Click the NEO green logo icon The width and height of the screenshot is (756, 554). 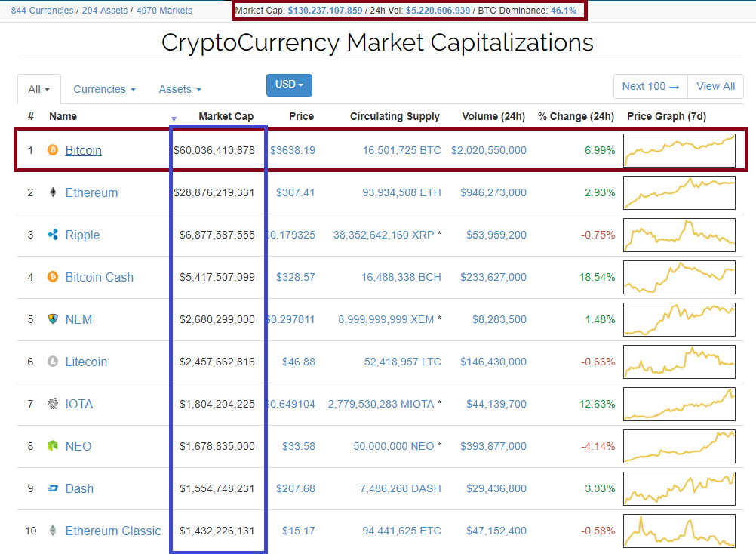click(x=53, y=446)
